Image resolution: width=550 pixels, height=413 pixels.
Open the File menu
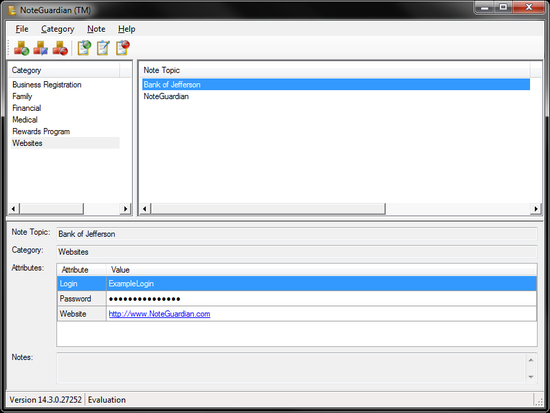[x=22, y=29]
